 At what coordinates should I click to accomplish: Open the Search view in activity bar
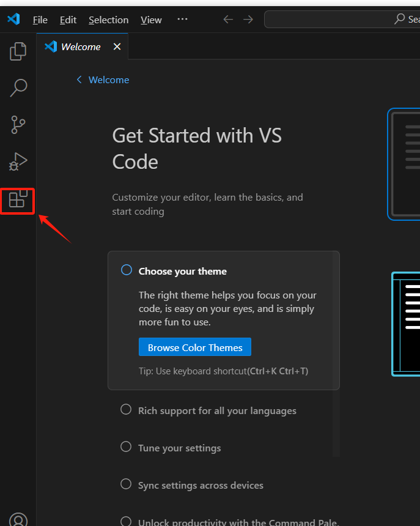pos(18,88)
